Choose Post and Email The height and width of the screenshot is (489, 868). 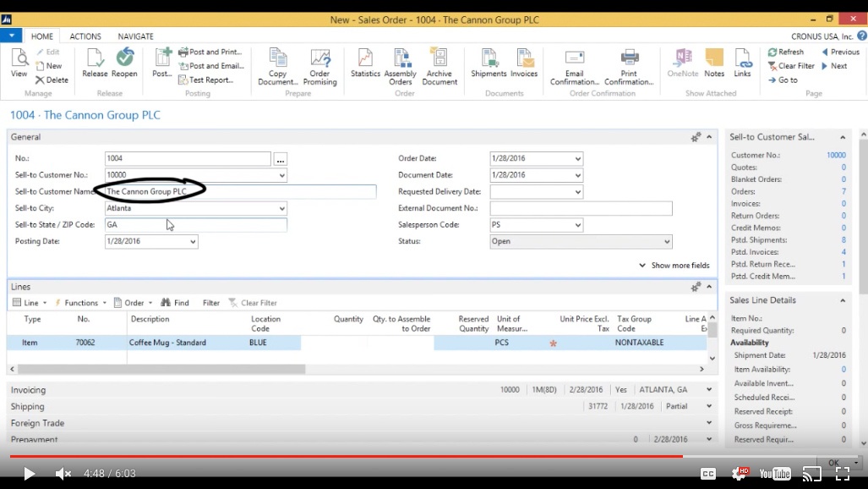(211, 66)
